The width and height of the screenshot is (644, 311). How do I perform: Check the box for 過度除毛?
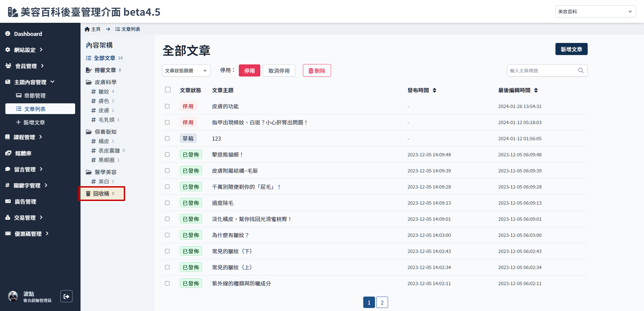(x=167, y=203)
